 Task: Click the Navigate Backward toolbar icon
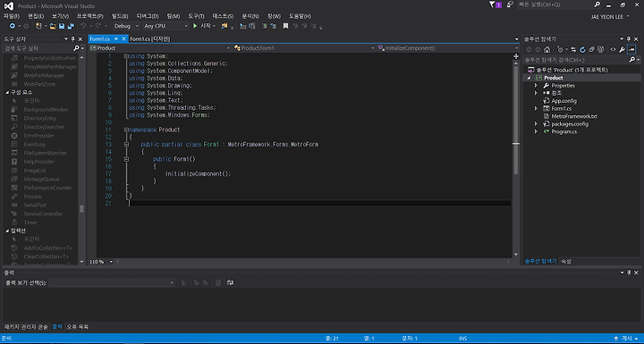pos(13,26)
